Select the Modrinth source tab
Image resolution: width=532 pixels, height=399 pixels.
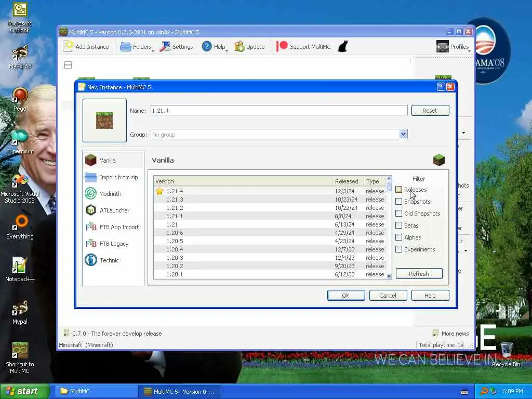113,194
